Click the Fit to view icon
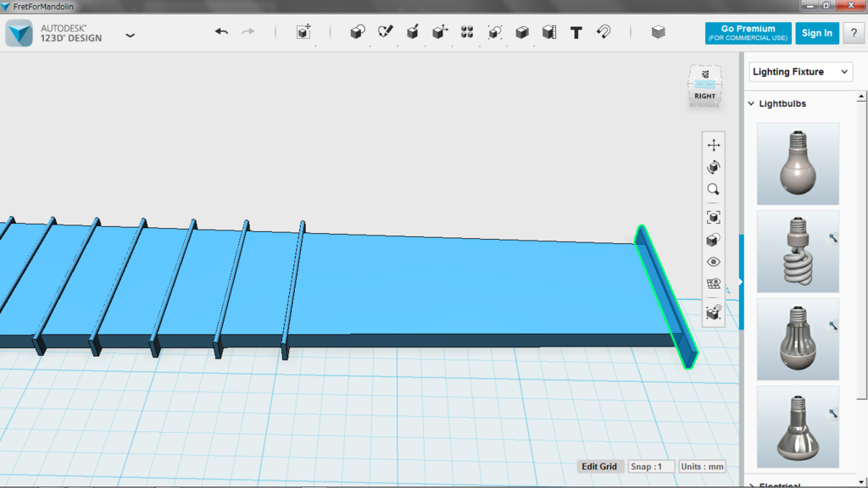 click(x=714, y=217)
